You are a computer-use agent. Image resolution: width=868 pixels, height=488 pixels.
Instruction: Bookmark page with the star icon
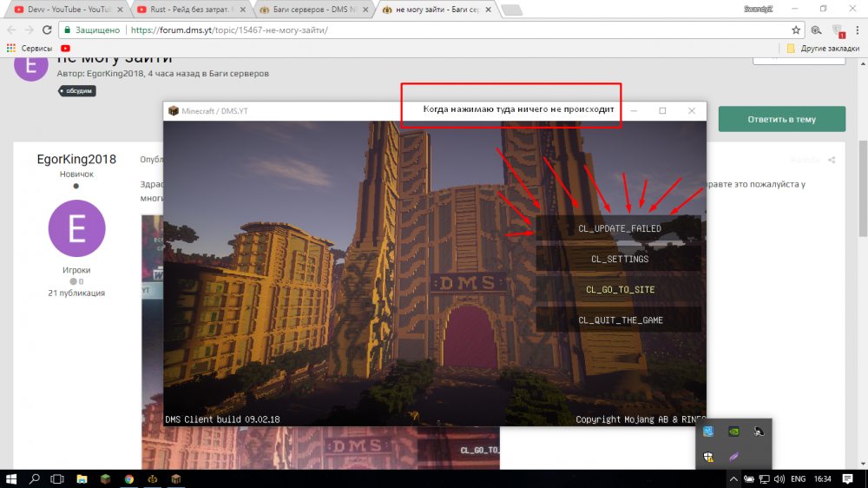pyautogui.click(x=795, y=30)
